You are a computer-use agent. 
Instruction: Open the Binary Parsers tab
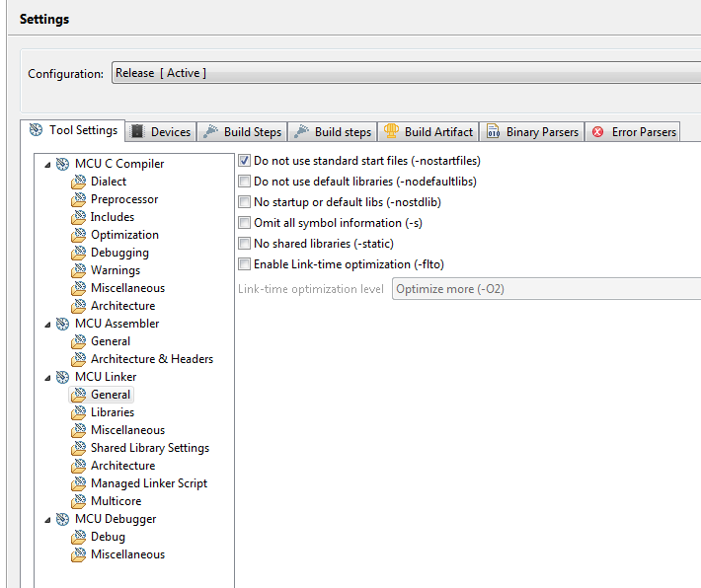pyautogui.click(x=532, y=132)
